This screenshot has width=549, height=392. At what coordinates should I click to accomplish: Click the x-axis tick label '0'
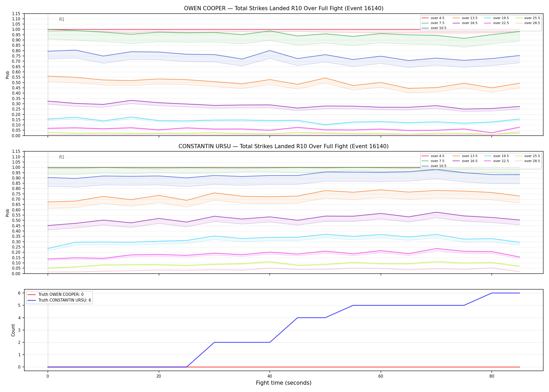coord(48,376)
